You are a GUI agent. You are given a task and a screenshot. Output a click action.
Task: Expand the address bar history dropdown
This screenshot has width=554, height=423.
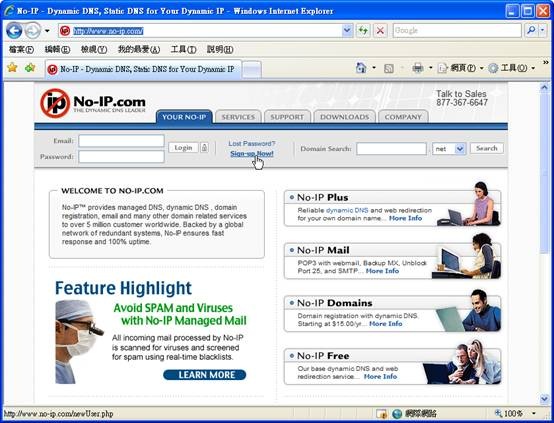(x=347, y=31)
